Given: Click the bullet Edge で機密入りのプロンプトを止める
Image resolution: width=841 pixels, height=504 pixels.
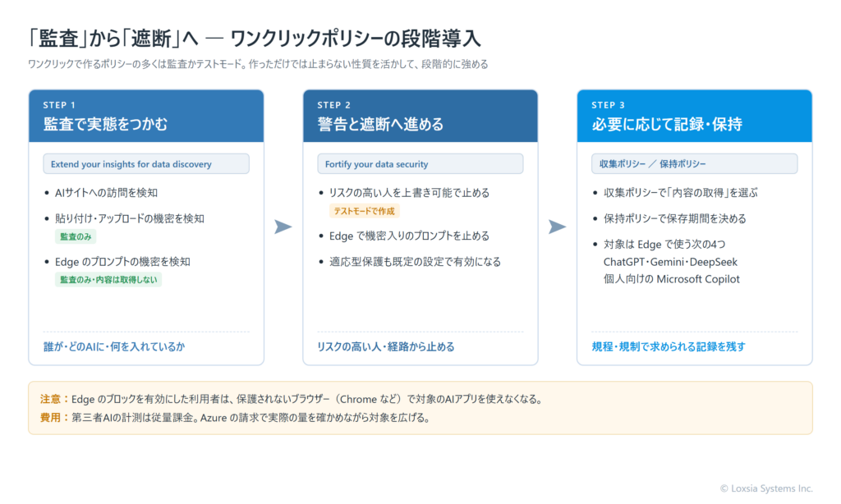Looking at the screenshot, I should pyautogui.click(x=409, y=236).
